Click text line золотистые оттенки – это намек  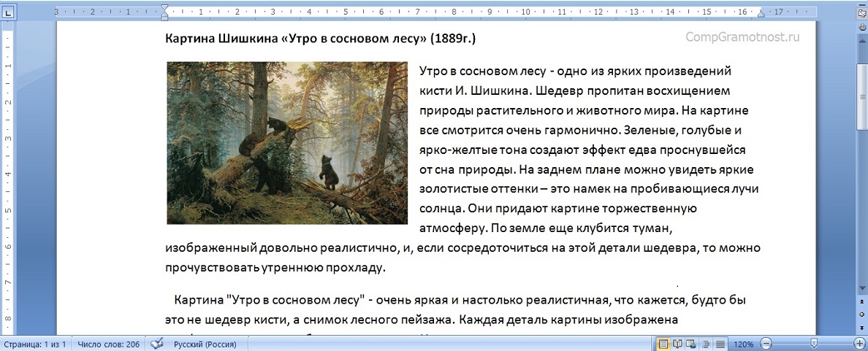588,189
